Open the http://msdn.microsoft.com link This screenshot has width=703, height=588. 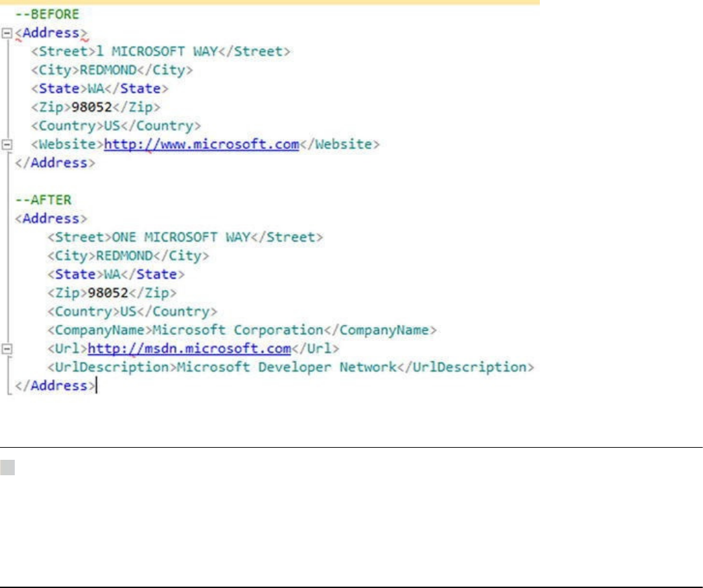(189, 348)
